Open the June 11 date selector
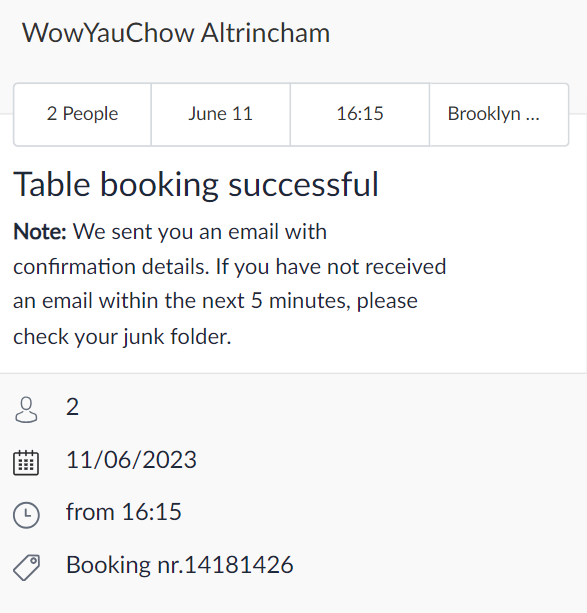 click(221, 115)
